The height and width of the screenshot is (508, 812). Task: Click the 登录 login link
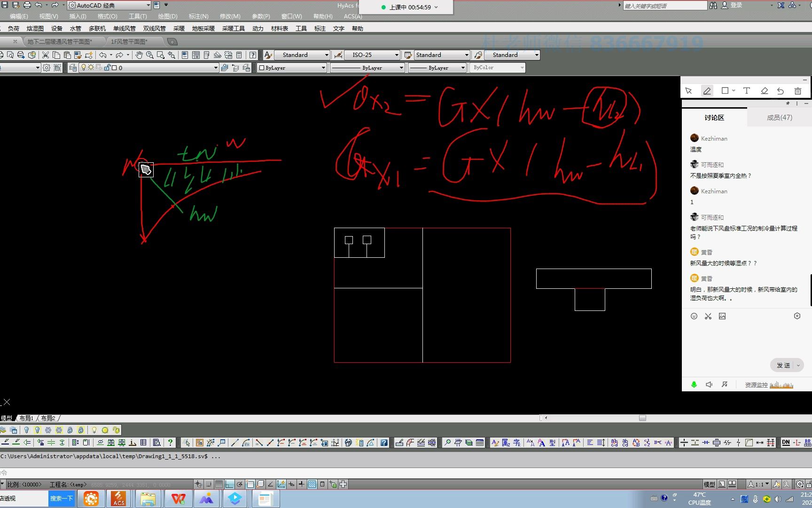[736, 5]
